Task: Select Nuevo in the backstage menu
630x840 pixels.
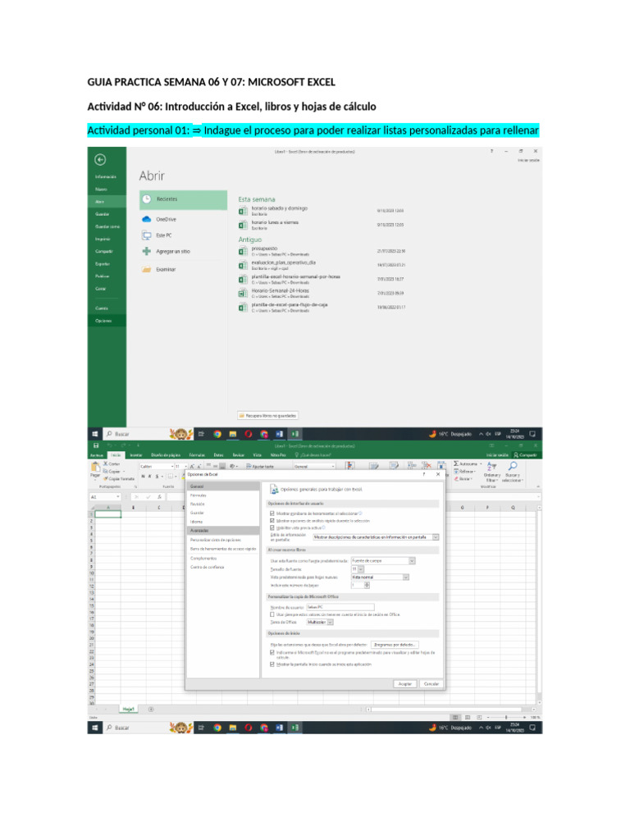Action: pyautogui.click(x=101, y=189)
